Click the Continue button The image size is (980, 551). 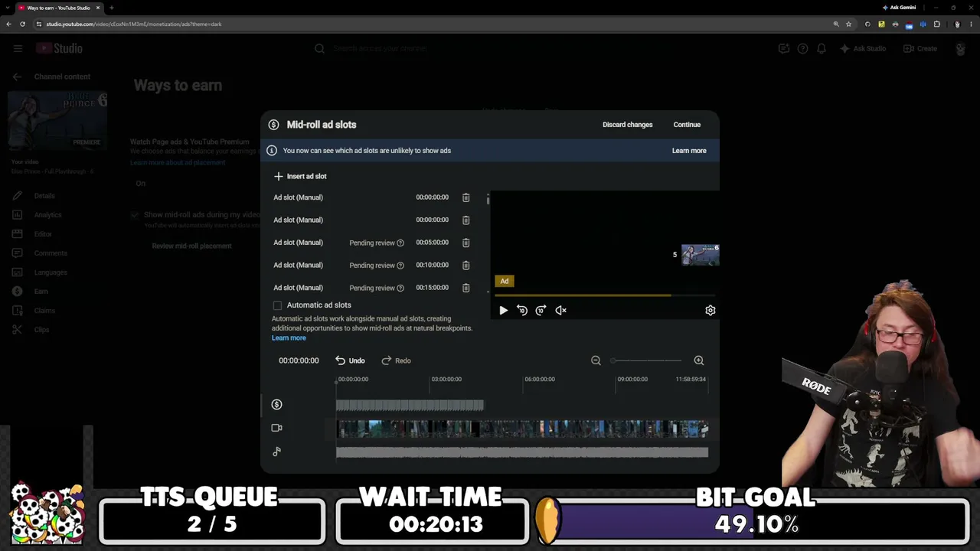pyautogui.click(x=687, y=125)
